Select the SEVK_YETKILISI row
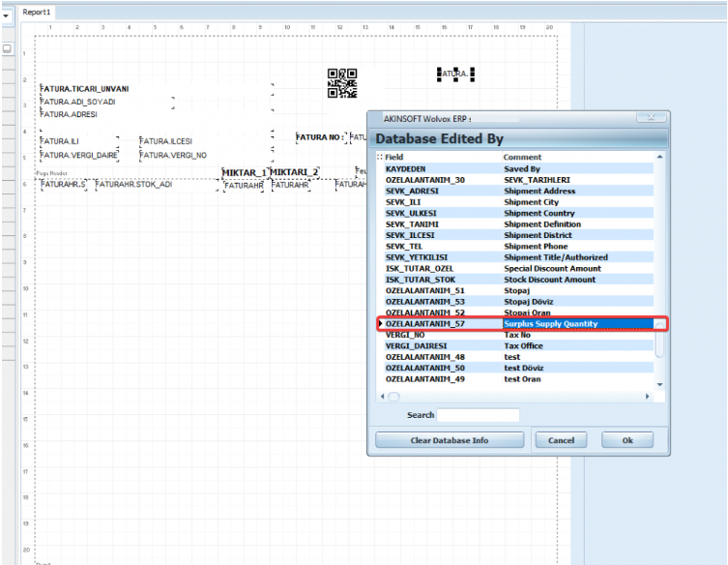Image resolution: width=728 pixels, height=565 pixels. click(x=519, y=257)
